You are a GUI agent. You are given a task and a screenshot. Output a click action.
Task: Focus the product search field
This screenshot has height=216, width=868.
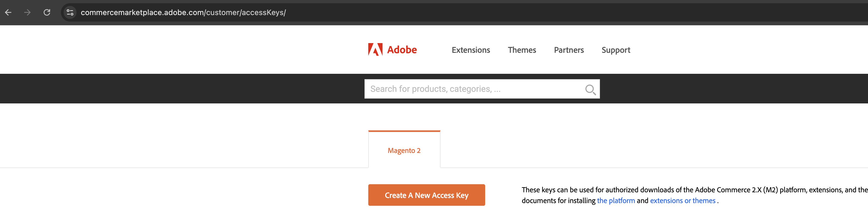point(472,89)
